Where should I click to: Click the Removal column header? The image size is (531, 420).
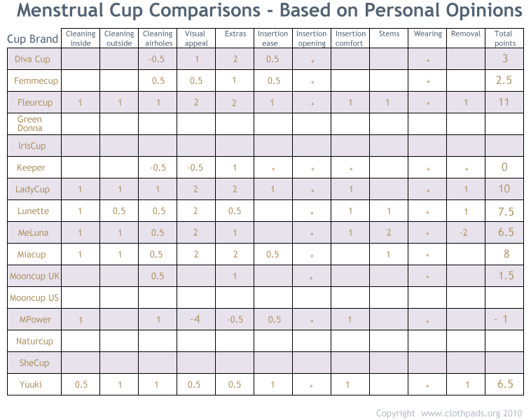(x=466, y=34)
